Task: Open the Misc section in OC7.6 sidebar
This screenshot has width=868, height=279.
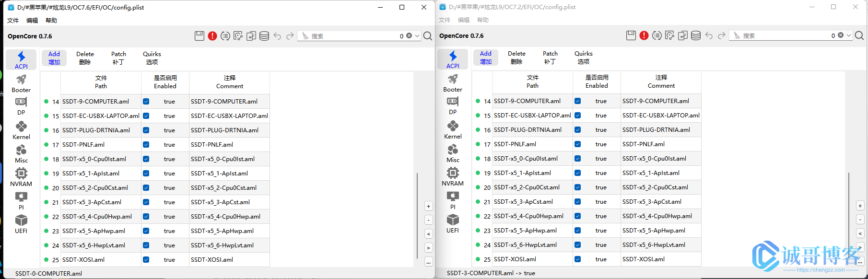Action: point(21,154)
